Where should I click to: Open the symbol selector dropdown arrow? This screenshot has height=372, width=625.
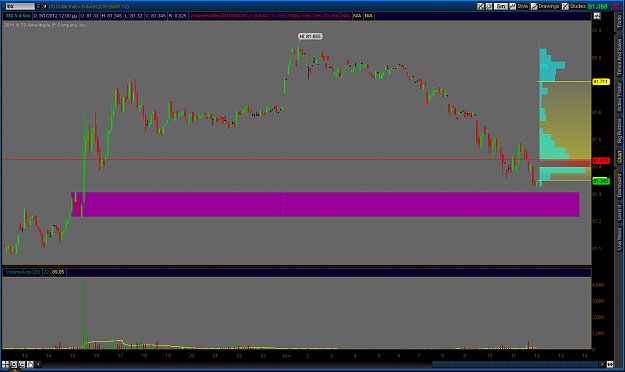pyautogui.click(x=38, y=6)
